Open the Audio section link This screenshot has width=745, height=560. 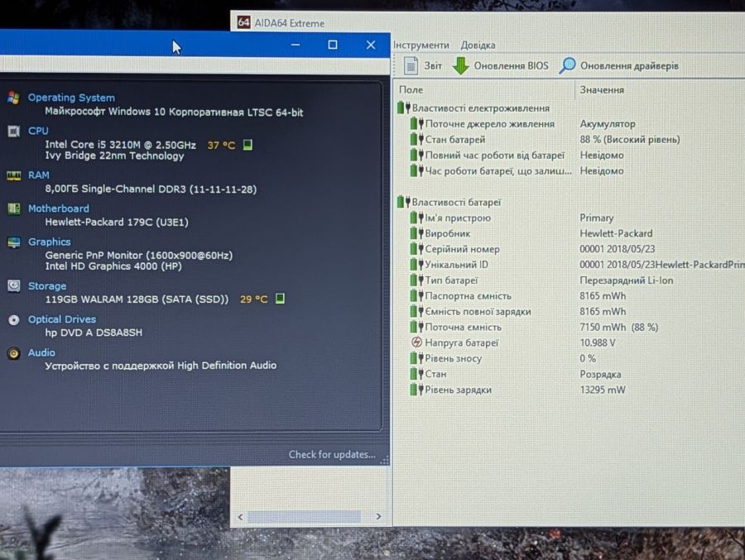pos(41,352)
